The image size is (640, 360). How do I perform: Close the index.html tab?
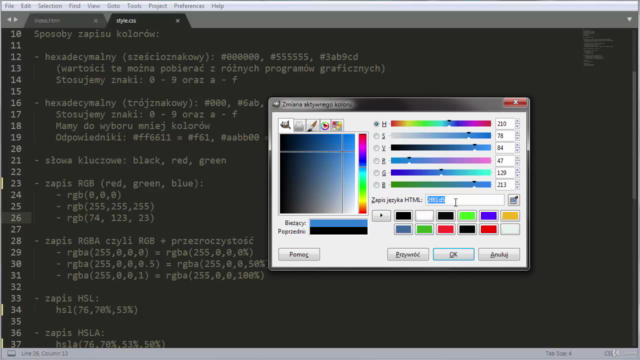(x=96, y=20)
